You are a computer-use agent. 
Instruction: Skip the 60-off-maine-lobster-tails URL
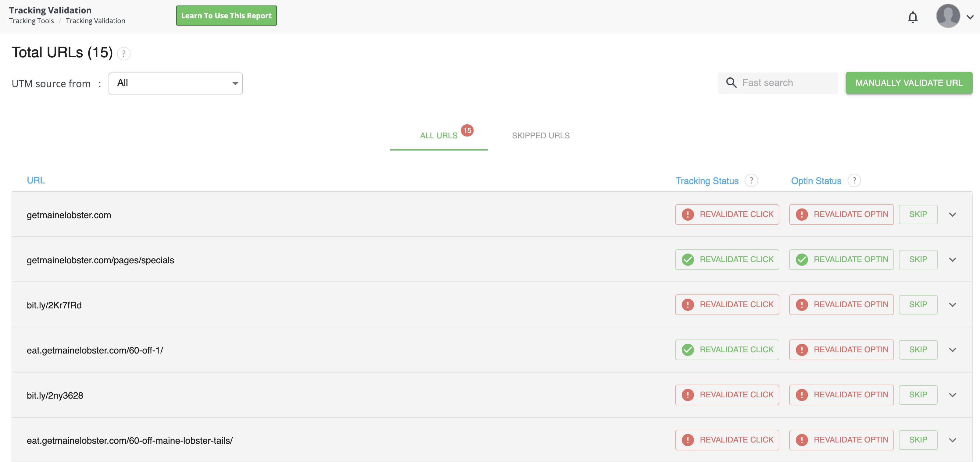(x=918, y=440)
